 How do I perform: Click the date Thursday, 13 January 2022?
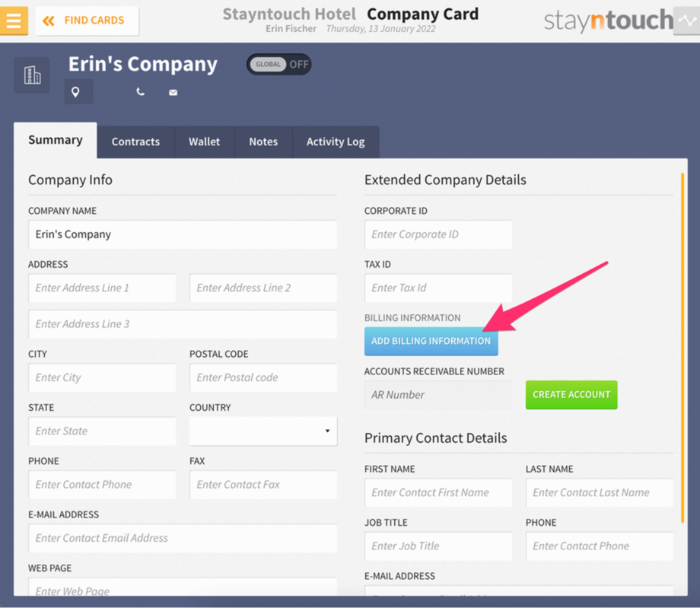[x=380, y=29]
